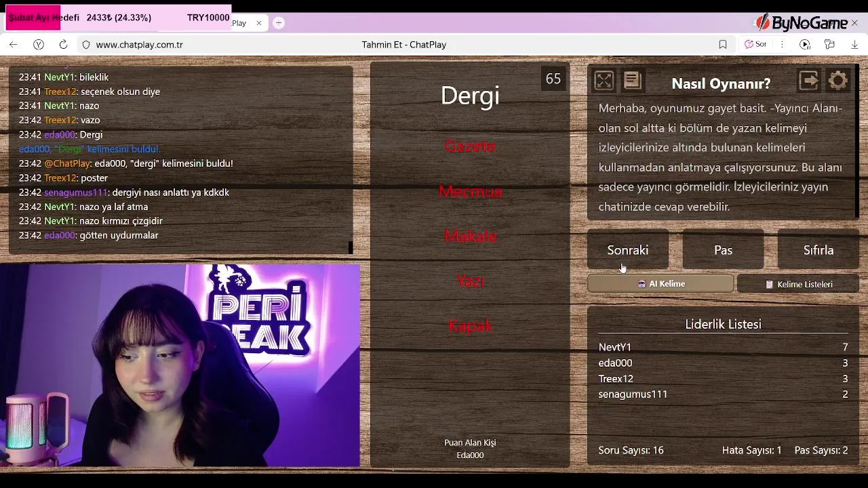Screen dimensions: 868x488
Task: Click the media play toolbar icon
Action: point(805,45)
